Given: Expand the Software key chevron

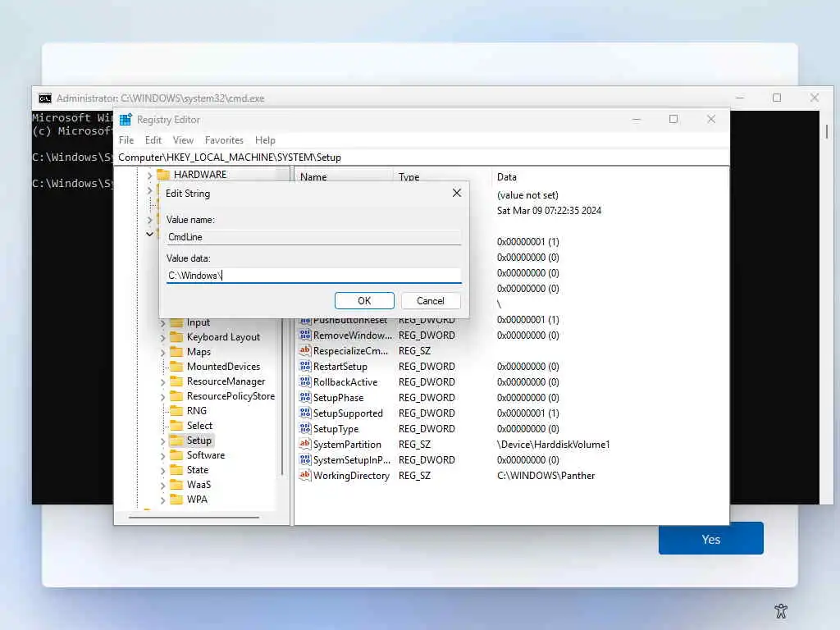Looking at the screenshot, I should point(163,455).
